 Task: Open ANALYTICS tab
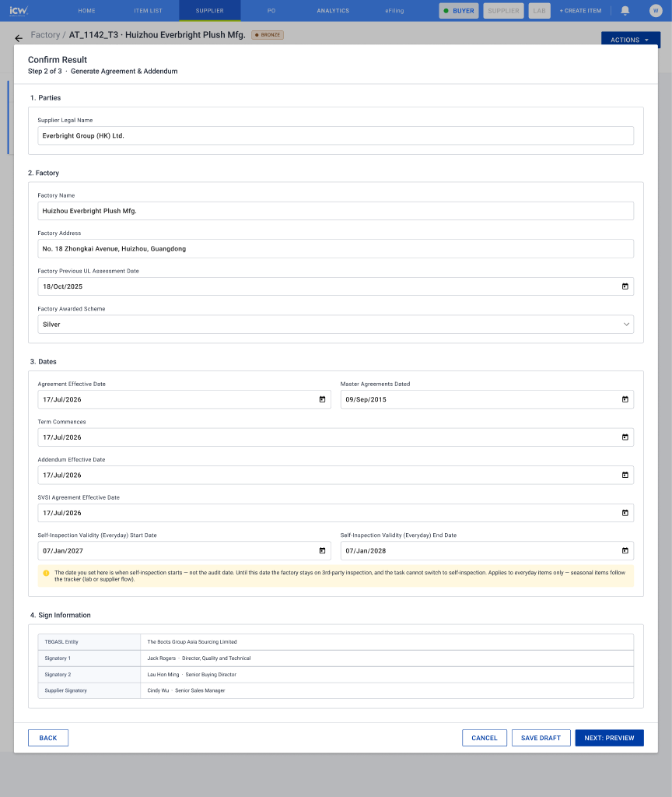tap(333, 11)
